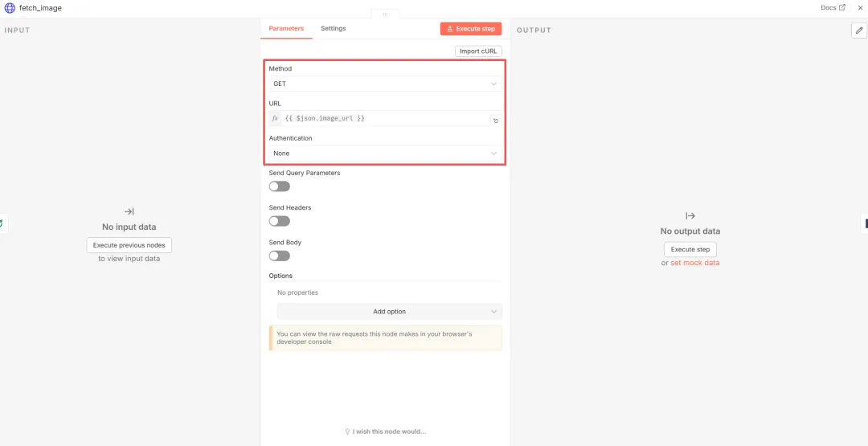Image resolution: width=868 pixels, height=446 pixels.
Task: Click the pencil edit icon in Output
Action: 859,31
